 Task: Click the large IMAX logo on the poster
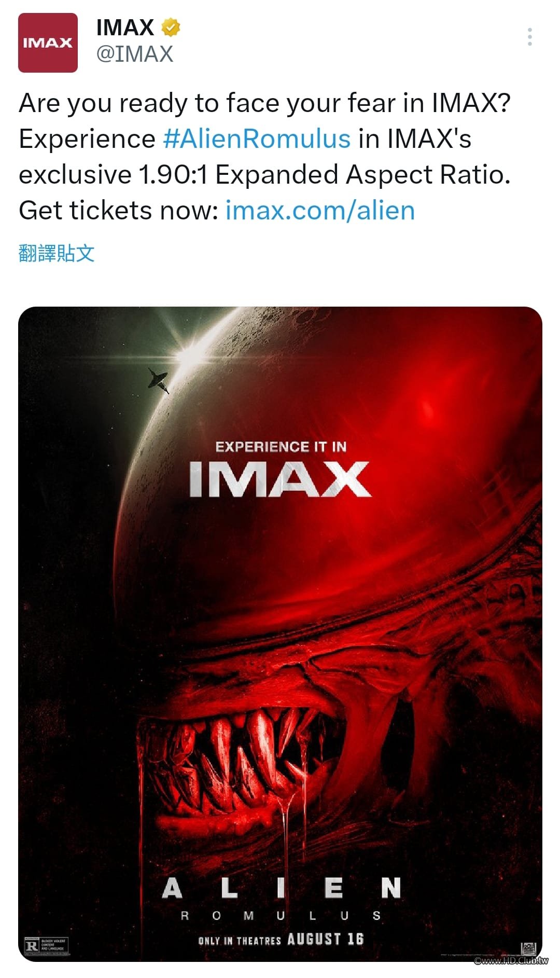coord(280,479)
